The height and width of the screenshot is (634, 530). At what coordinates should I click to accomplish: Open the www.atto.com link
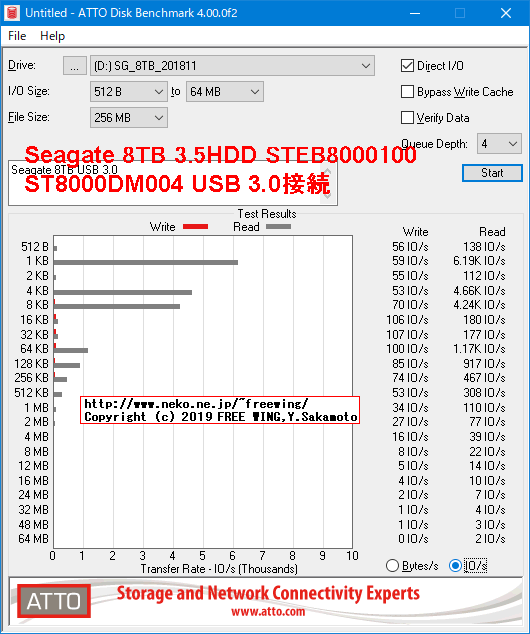268,611
